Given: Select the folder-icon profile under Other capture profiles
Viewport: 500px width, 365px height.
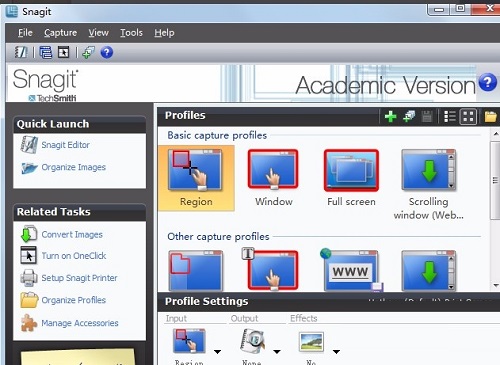Looking at the screenshot, I should pos(196,271).
